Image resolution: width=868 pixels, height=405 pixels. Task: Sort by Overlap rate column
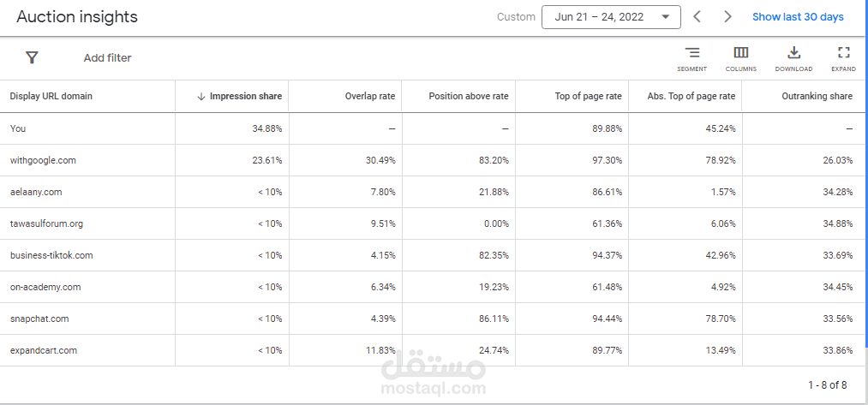tap(370, 96)
